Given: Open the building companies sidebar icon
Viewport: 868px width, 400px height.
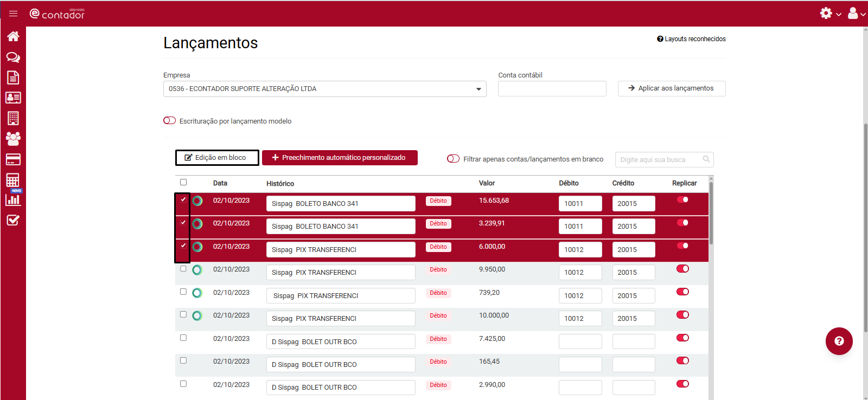Looking at the screenshot, I should 13,118.
